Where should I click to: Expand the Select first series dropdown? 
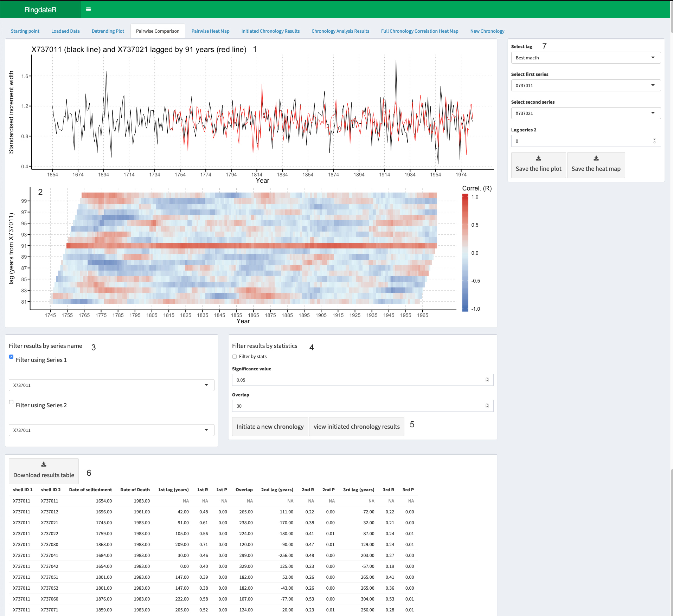(586, 85)
